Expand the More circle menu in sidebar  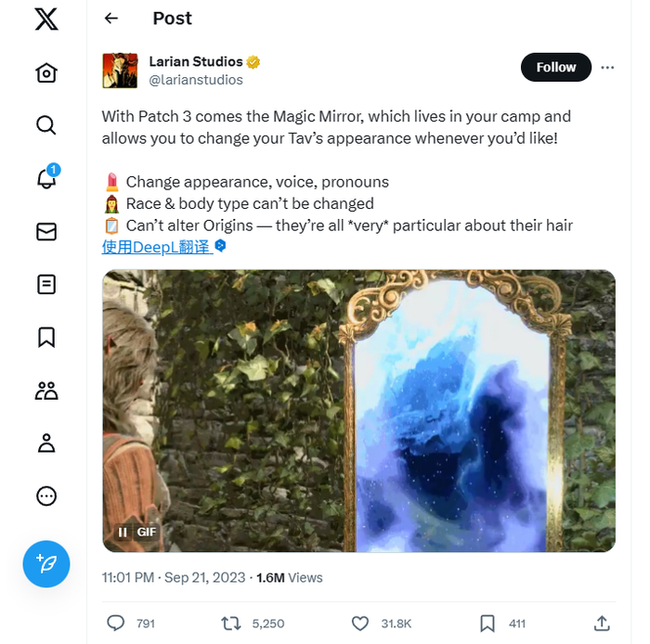(46, 496)
